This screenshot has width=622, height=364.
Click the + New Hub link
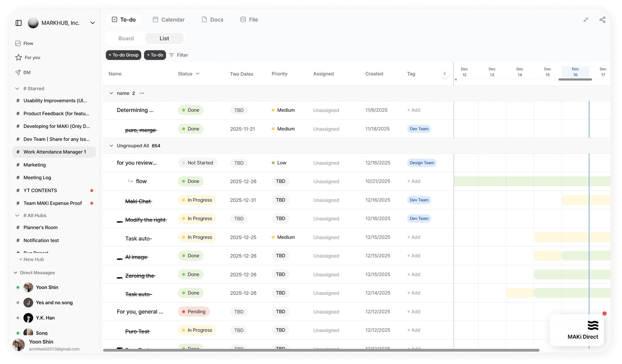point(31,259)
